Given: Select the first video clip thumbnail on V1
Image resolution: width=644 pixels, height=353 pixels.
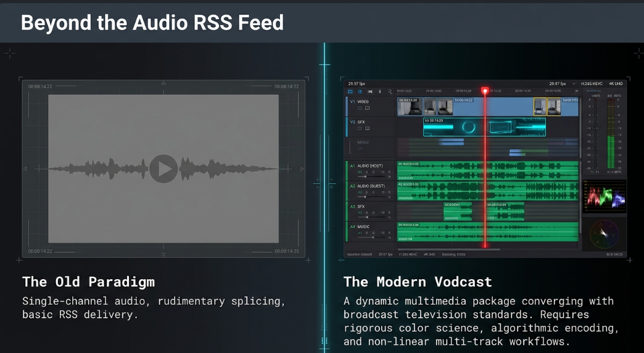Looking at the screenshot, I should click(x=410, y=106).
